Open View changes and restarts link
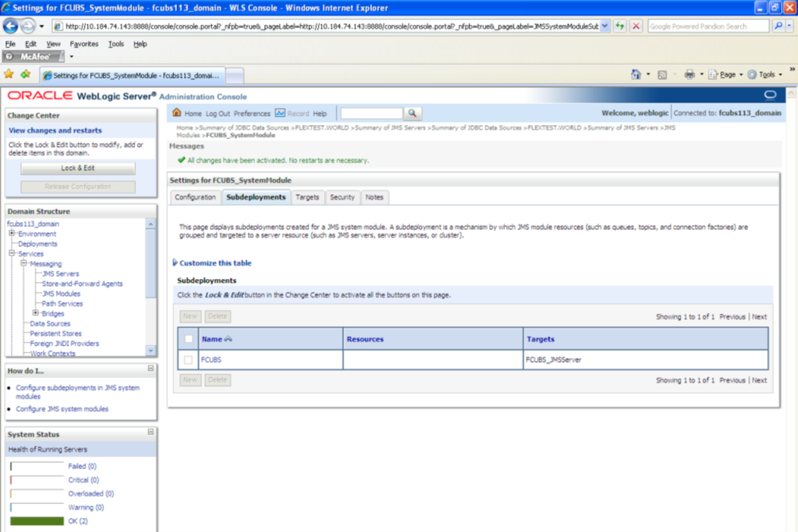This screenshot has height=532, width=798. tap(55, 130)
